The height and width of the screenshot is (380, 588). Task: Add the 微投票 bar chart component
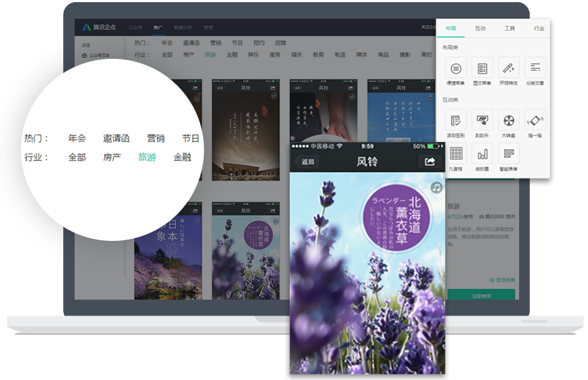482,153
